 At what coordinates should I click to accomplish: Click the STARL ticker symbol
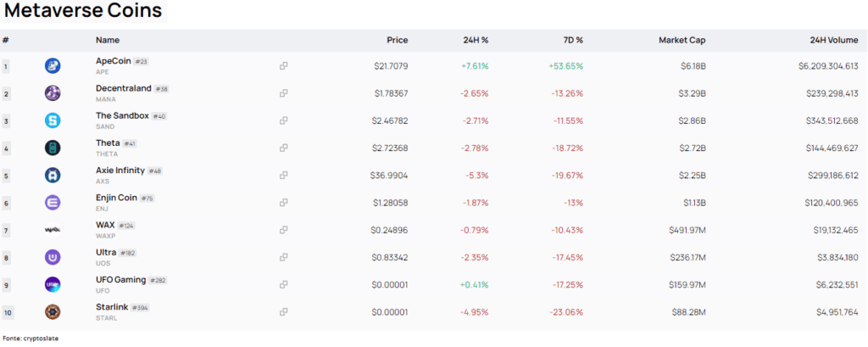106,317
